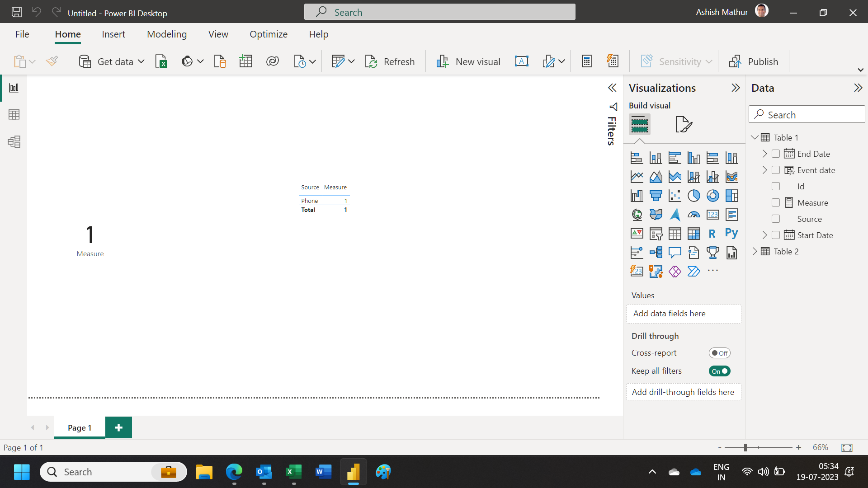Image resolution: width=868 pixels, height=488 pixels.
Task: Expand the Start Date hierarchy
Action: [764, 235]
